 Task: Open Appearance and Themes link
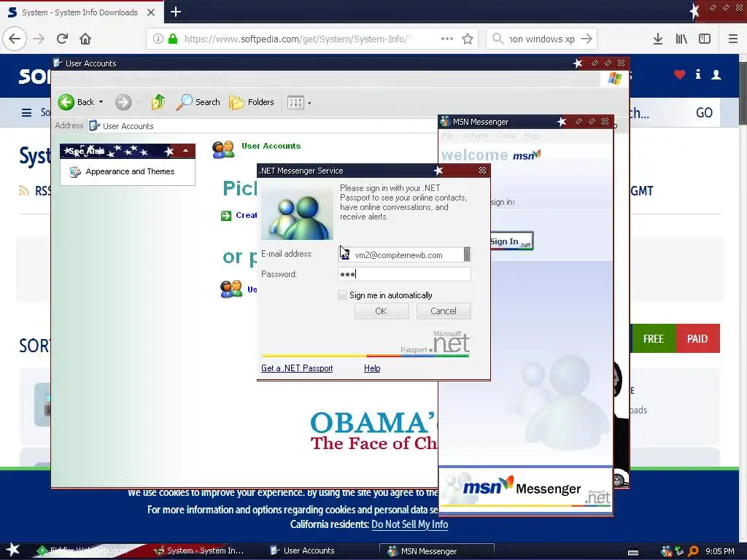130,171
